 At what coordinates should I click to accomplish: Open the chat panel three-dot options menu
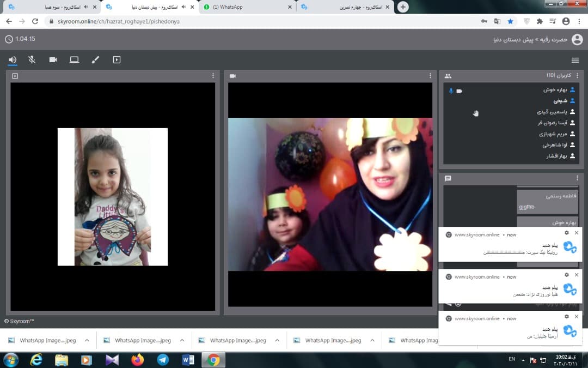pyautogui.click(x=577, y=178)
